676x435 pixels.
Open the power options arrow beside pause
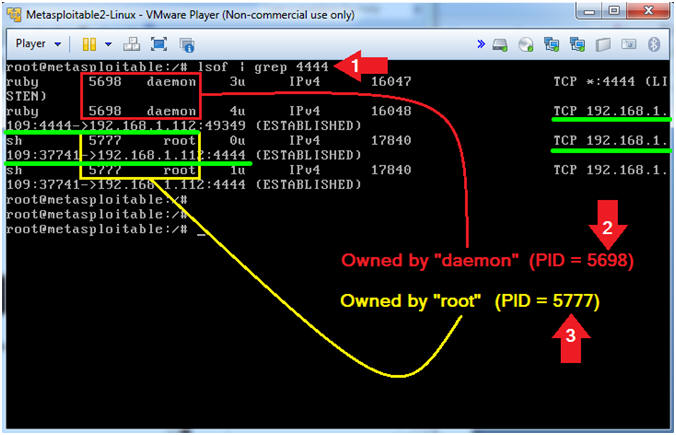coord(108,44)
